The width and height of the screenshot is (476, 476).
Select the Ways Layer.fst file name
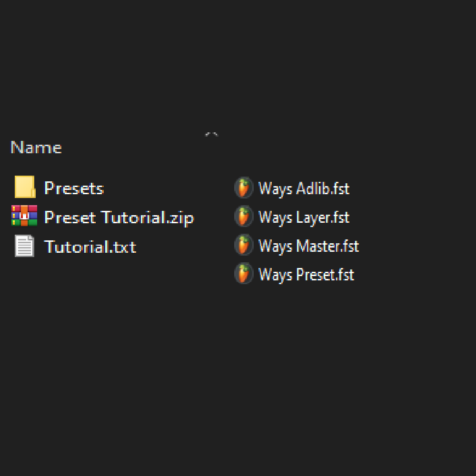[x=304, y=218]
